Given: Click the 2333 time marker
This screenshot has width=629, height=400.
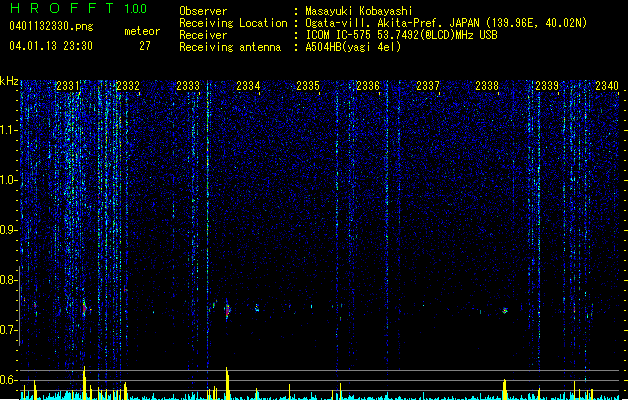Looking at the screenshot, I should tap(188, 86).
